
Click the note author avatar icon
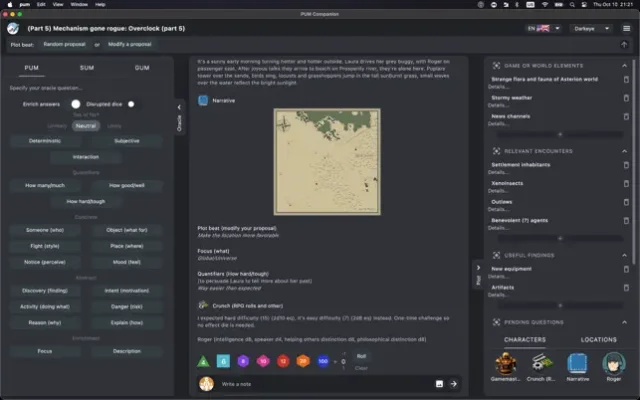click(x=207, y=384)
